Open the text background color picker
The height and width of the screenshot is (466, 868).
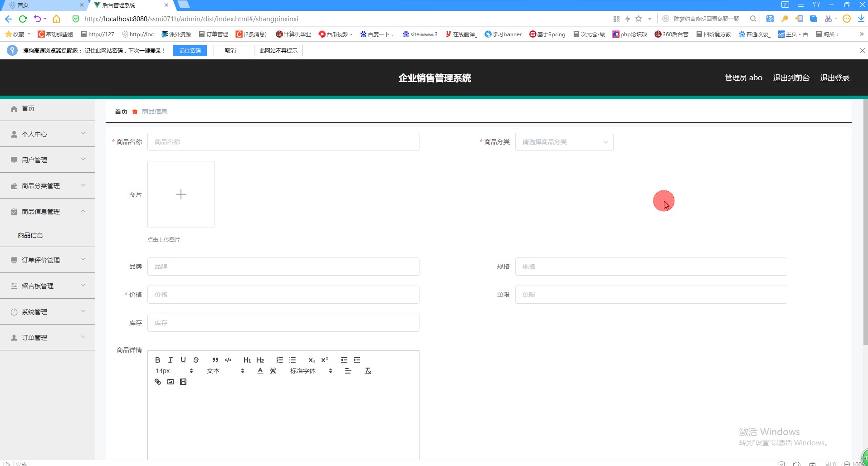pos(273,371)
